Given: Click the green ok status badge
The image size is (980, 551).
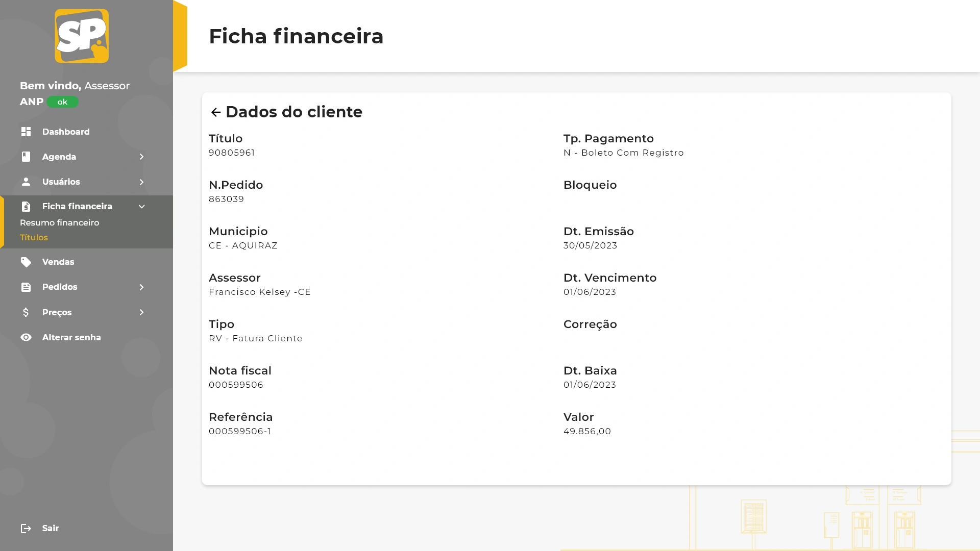Looking at the screenshot, I should click(x=62, y=102).
